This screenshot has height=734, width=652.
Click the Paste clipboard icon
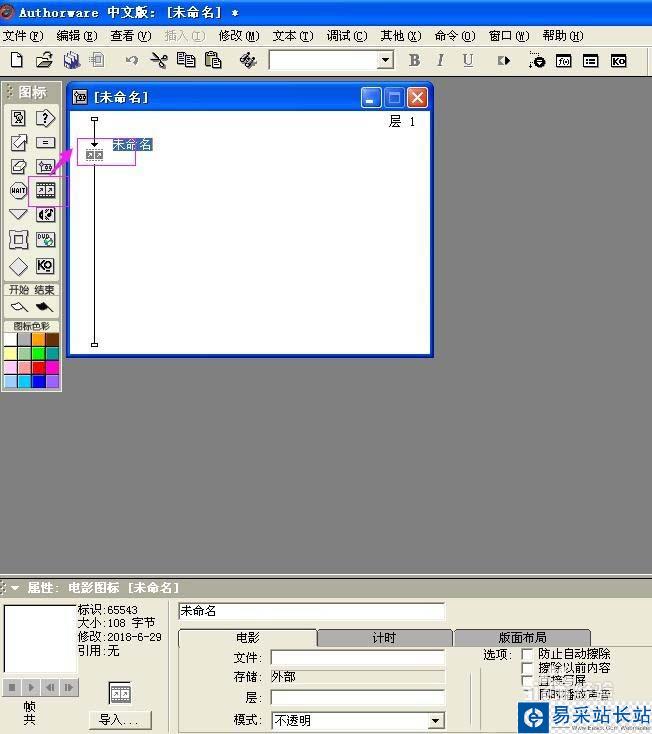[x=213, y=60]
